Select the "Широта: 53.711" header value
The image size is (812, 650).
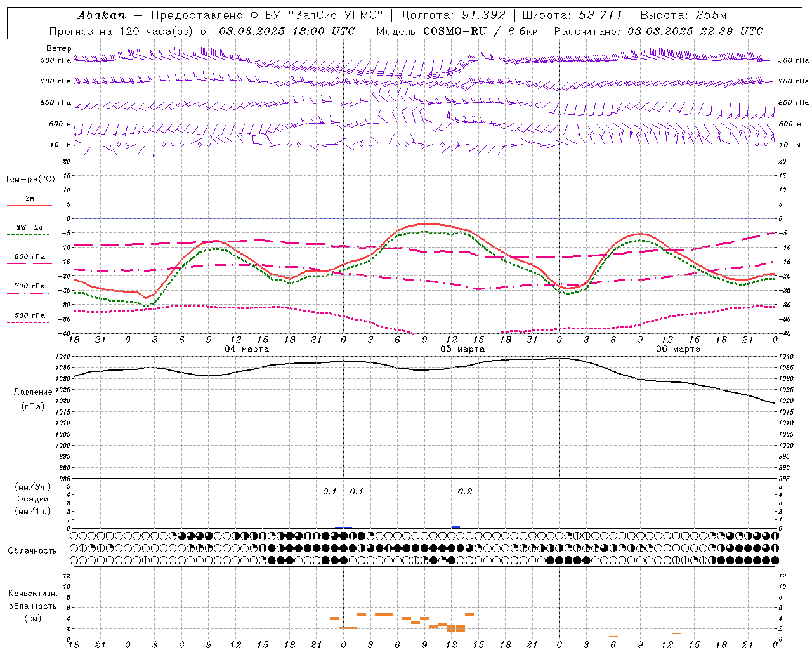click(572, 15)
